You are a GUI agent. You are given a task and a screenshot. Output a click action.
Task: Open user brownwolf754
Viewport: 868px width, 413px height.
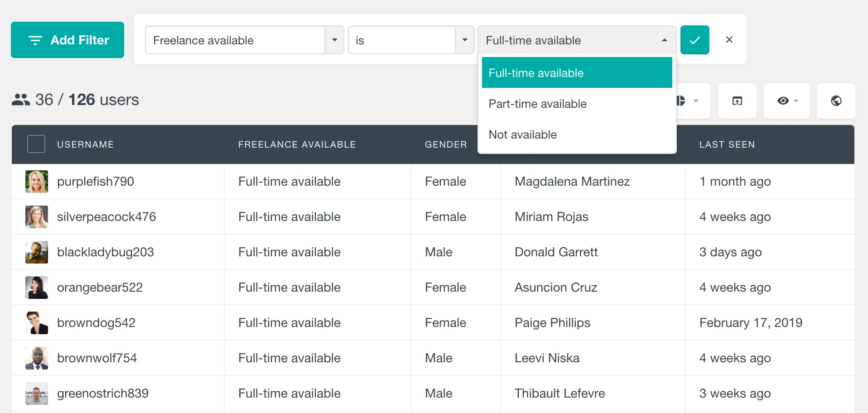(97, 358)
